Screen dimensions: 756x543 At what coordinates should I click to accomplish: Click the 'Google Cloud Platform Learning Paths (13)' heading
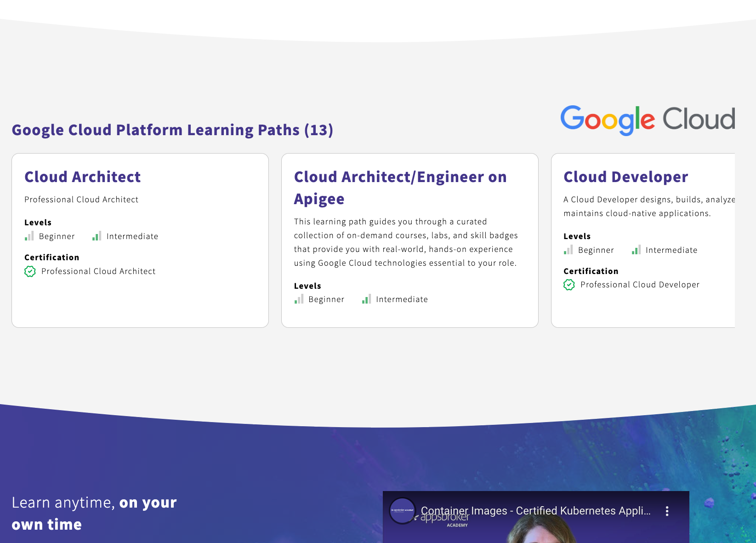click(172, 130)
